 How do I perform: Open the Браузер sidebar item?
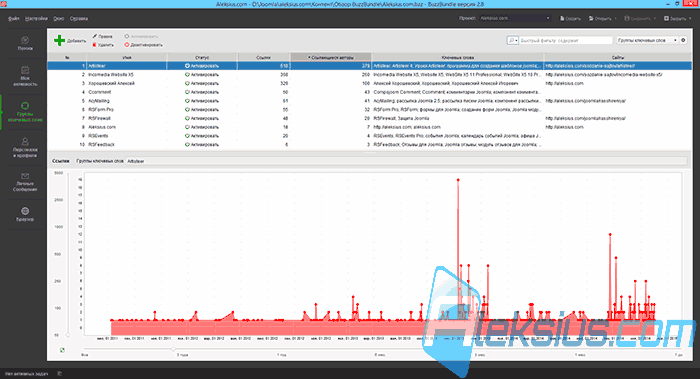(x=25, y=214)
